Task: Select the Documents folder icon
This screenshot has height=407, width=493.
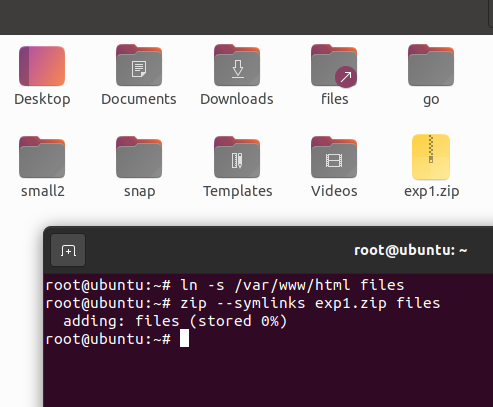Action: [x=139, y=65]
